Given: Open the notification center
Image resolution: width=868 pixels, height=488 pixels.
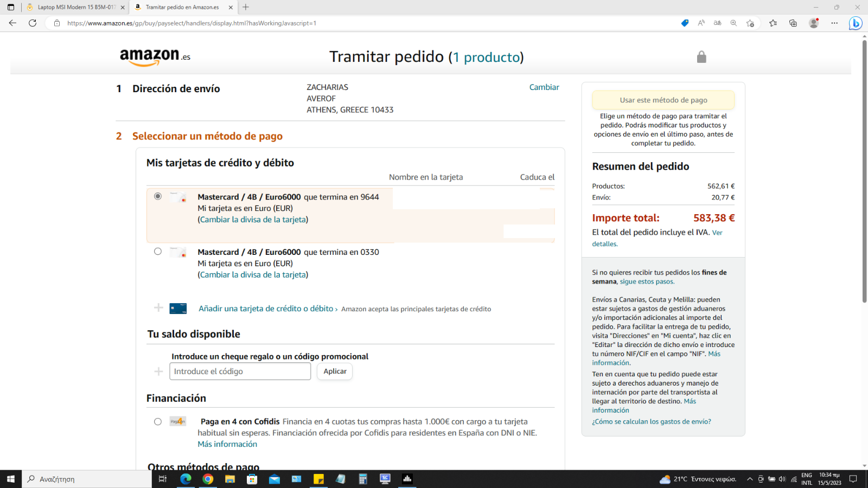Looking at the screenshot, I should coord(853,479).
